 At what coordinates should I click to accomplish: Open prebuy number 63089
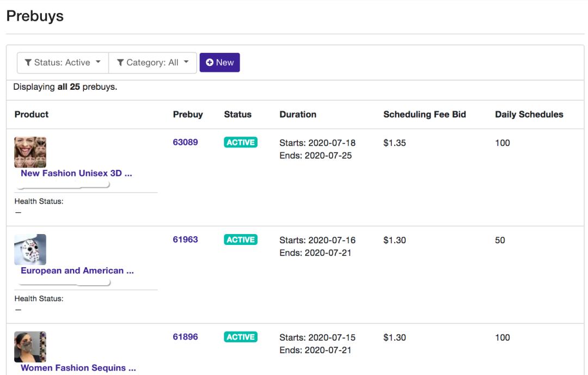[x=185, y=143]
